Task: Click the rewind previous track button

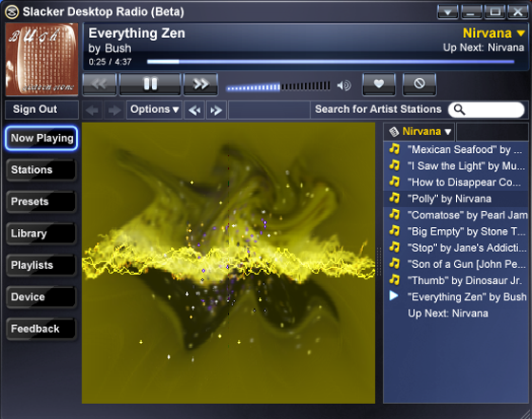Action: pos(100,85)
